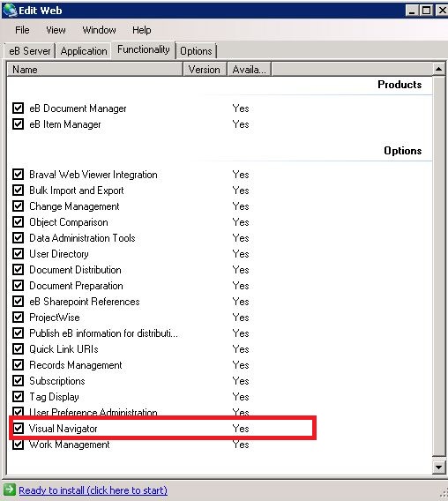448x501 pixels.
Task: Select the Quick Link URIs label
Action: pos(63,349)
